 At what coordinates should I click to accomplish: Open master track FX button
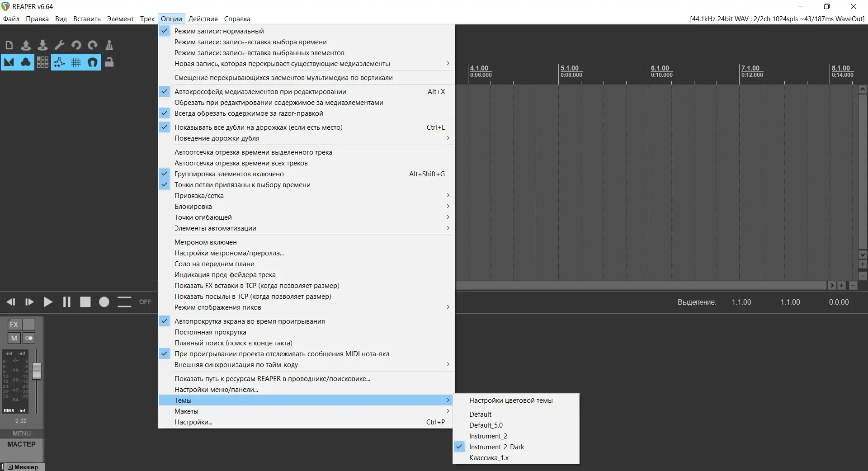pyautogui.click(x=14, y=325)
